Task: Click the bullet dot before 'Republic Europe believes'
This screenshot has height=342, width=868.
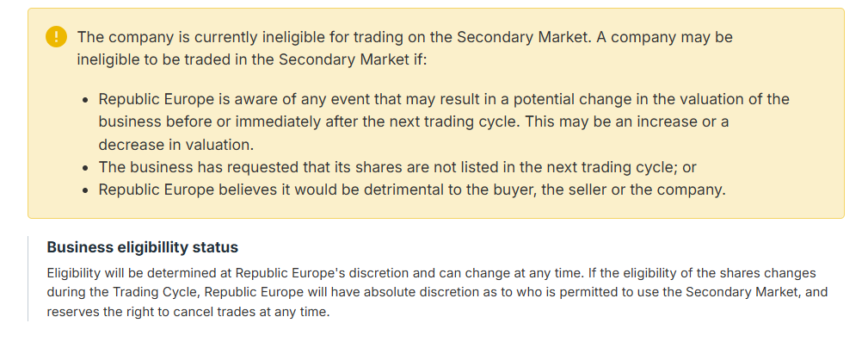Action: click(x=84, y=190)
